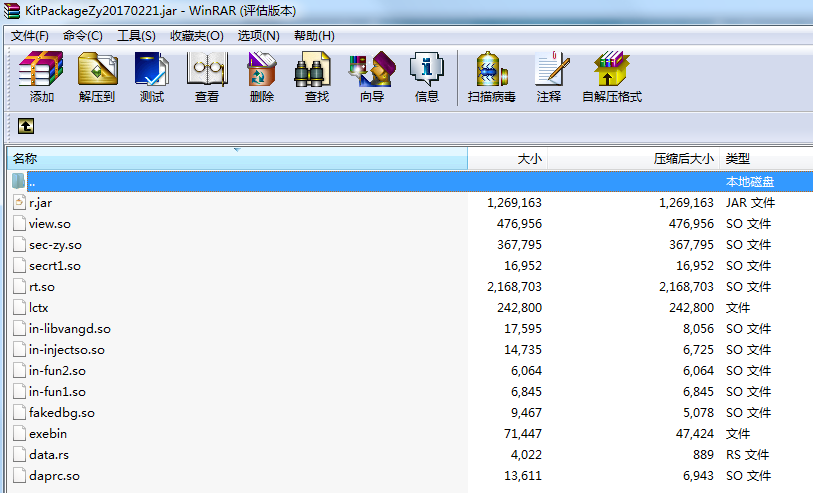Click '本地磁盘' type cell
This screenshot has width=813, height=493.
[750, 181]
